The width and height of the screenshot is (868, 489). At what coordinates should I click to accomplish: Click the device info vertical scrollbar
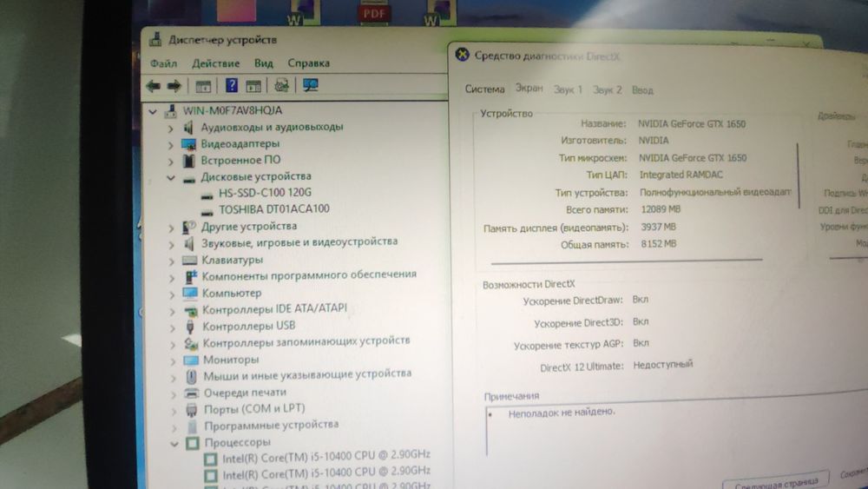pos(799,175)
